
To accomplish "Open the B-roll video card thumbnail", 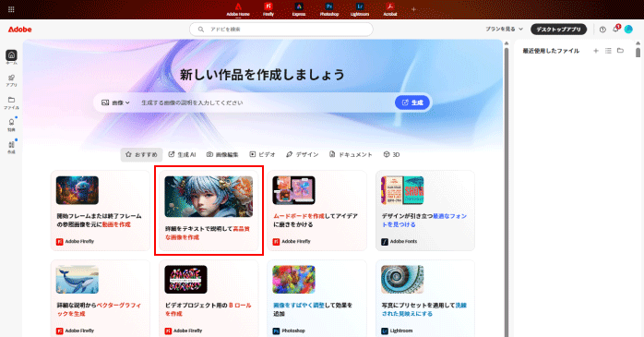I will 185,280.
